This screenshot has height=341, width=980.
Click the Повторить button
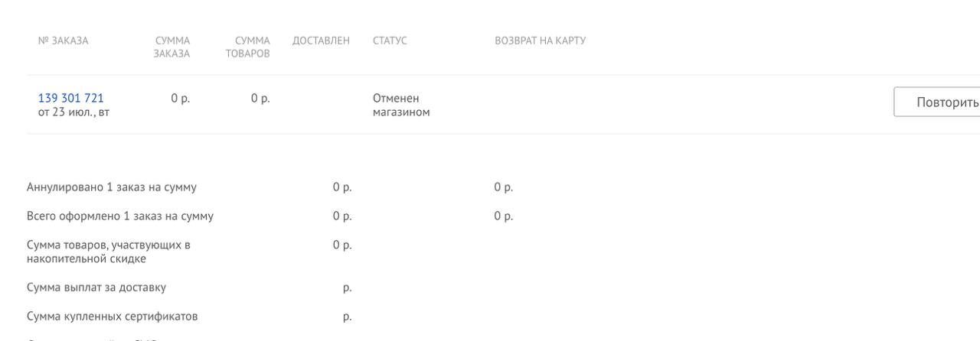(937, 102)
